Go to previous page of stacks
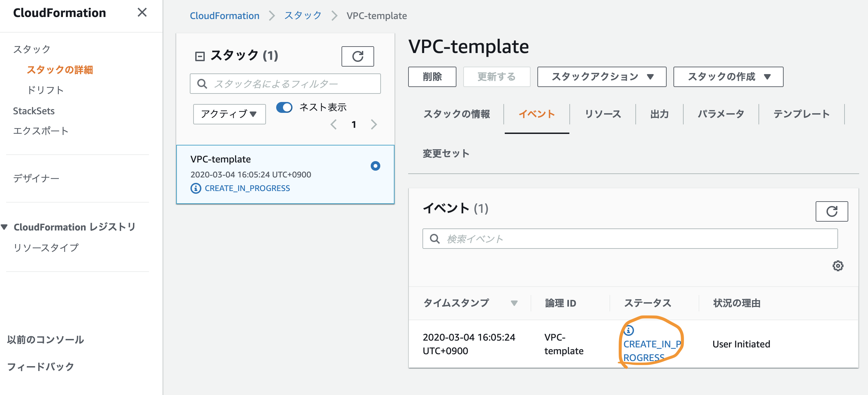 click(x=334, y=124)
